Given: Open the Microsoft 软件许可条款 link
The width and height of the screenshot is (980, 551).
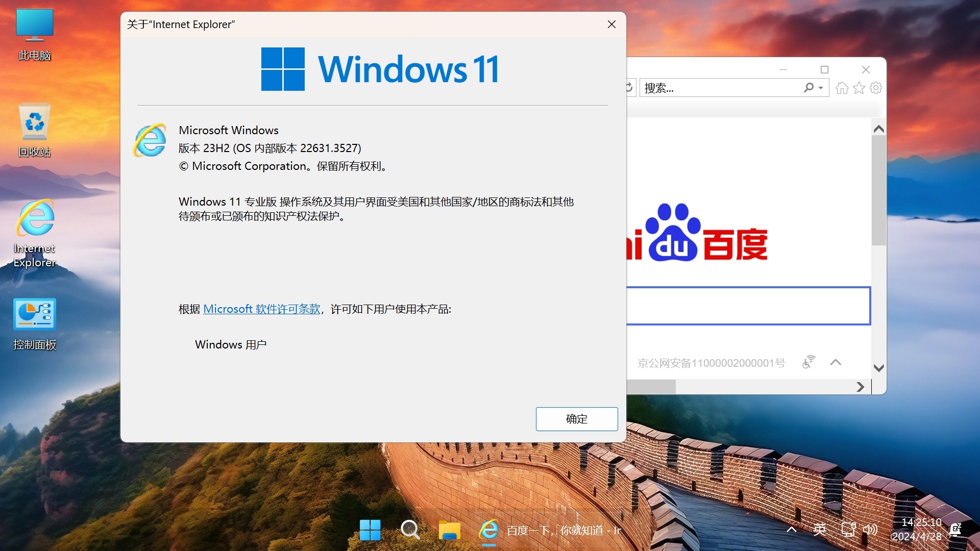Looking at the screenshot, I should [261, 309].
